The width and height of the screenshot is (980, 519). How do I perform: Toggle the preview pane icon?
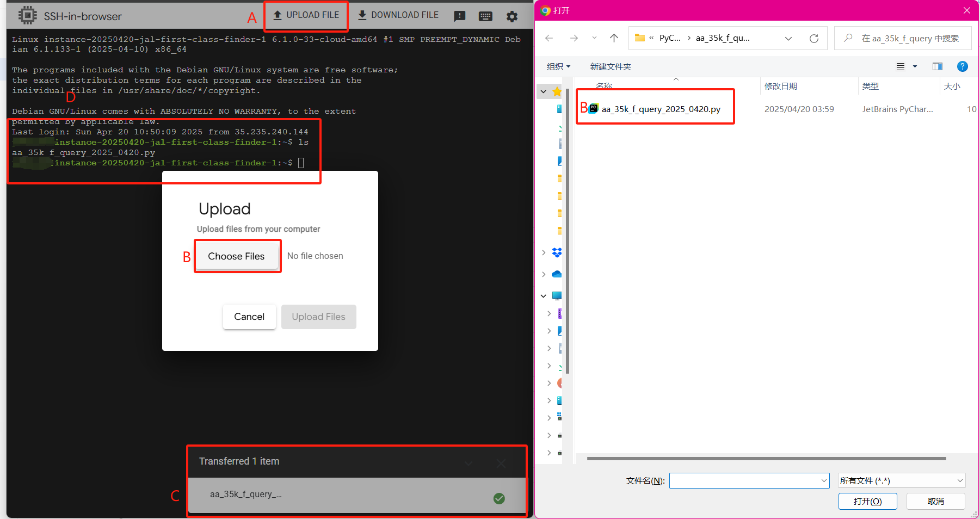point(937,66)
